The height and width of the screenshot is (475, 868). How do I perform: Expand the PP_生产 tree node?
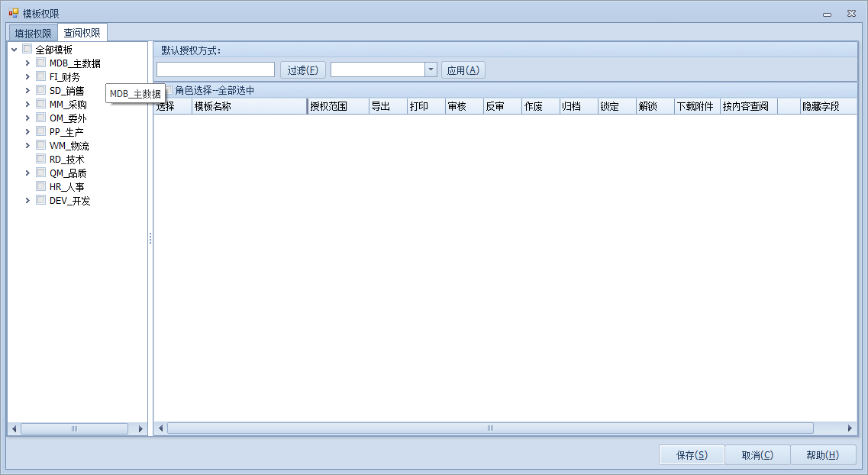coord(28,132)
